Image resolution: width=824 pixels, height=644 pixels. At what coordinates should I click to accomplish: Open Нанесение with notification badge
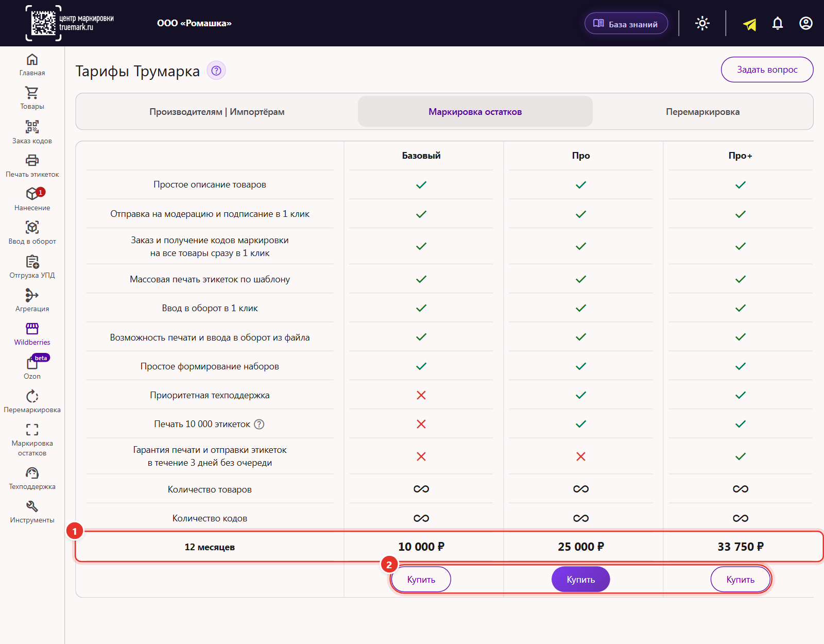point(32,199)
